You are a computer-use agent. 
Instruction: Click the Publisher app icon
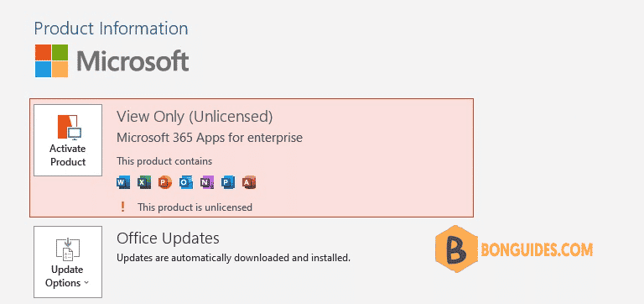point(228,182)
